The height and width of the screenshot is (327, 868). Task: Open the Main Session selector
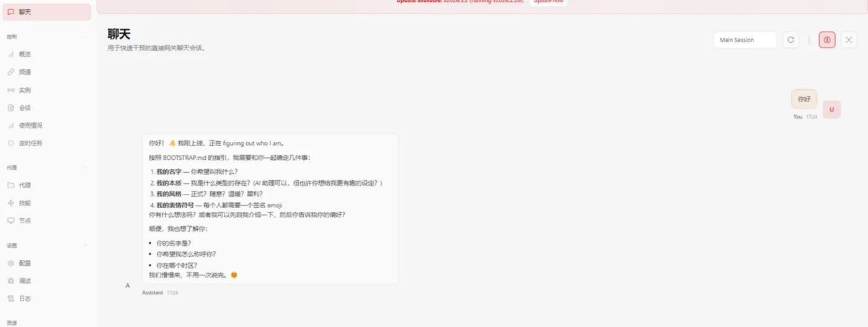click(x=745, y=40)
